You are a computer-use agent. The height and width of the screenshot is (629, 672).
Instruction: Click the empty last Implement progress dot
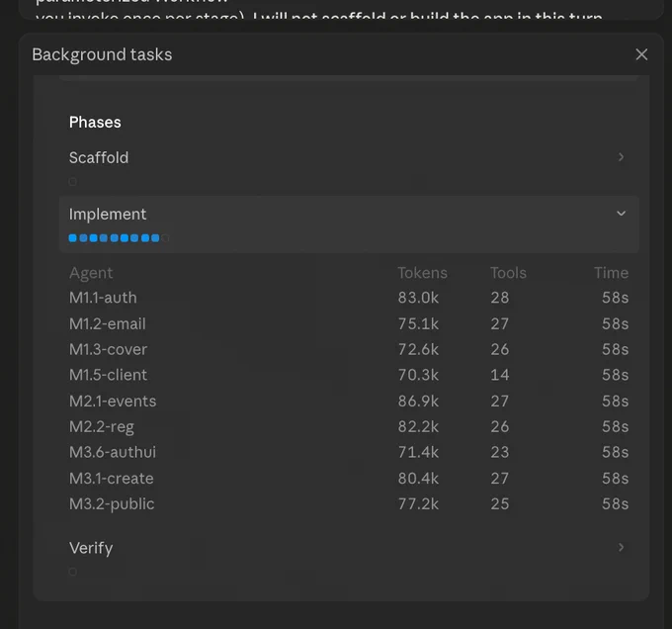[x=165, y=238]
